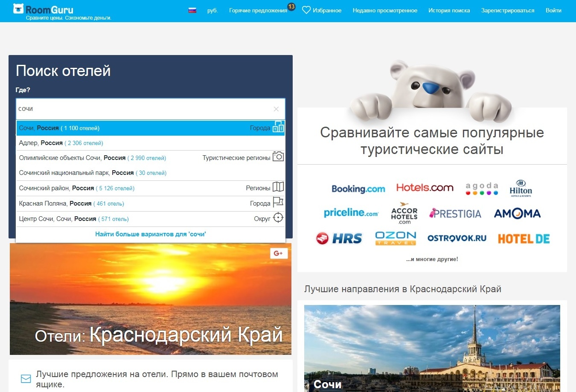Click the flag icon in the Красная Поляна row

coord(278,202)
